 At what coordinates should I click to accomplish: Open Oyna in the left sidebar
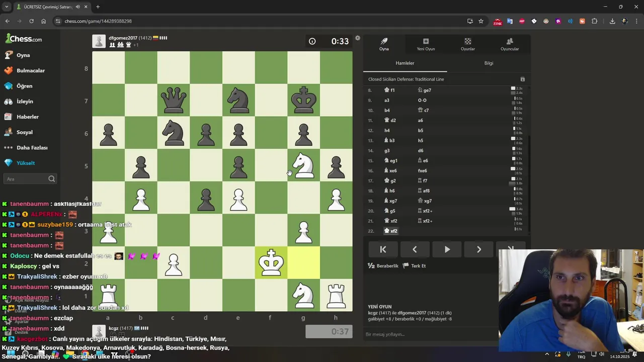(23, 55)
